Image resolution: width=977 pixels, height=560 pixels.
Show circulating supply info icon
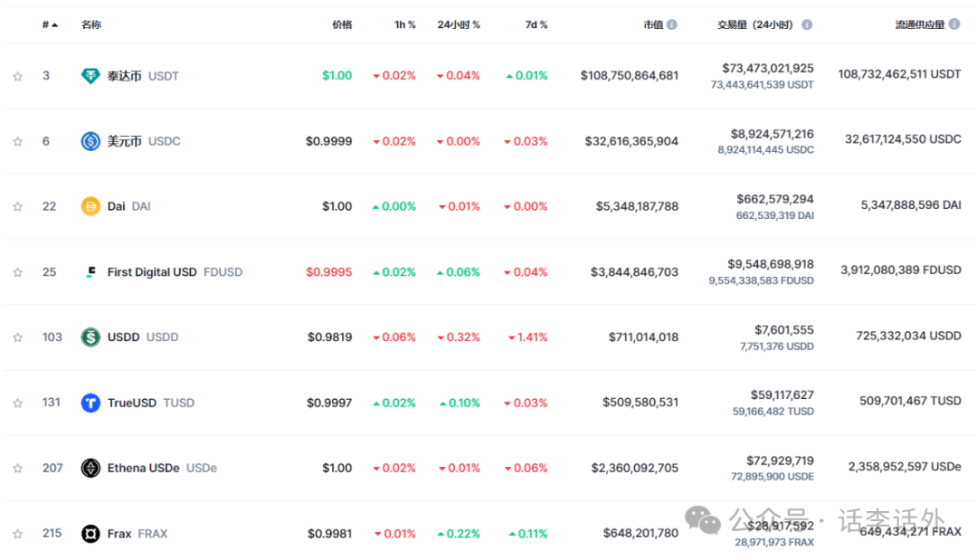(954, 24)
